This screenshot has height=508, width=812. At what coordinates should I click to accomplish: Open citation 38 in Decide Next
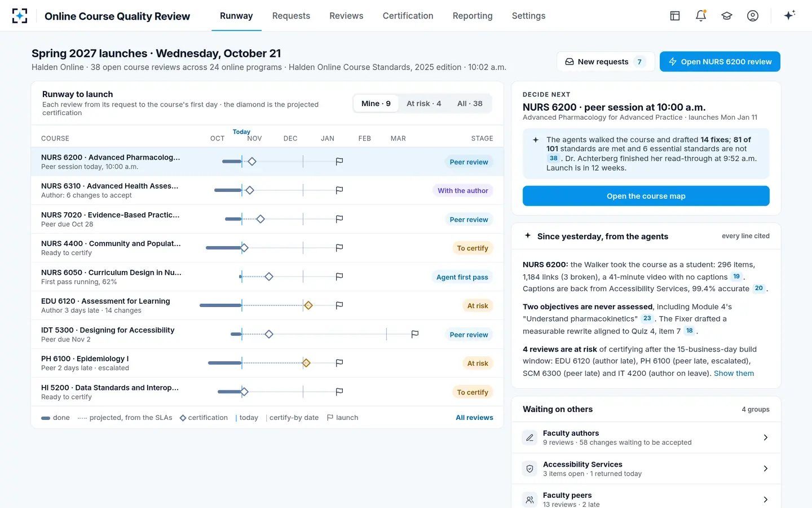tap(554, 159)
